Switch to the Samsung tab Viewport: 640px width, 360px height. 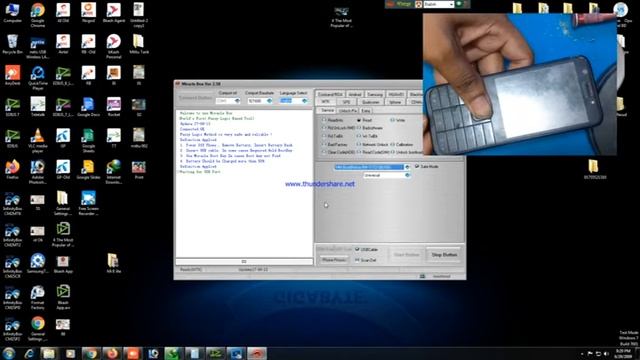(x=375, y=94)
